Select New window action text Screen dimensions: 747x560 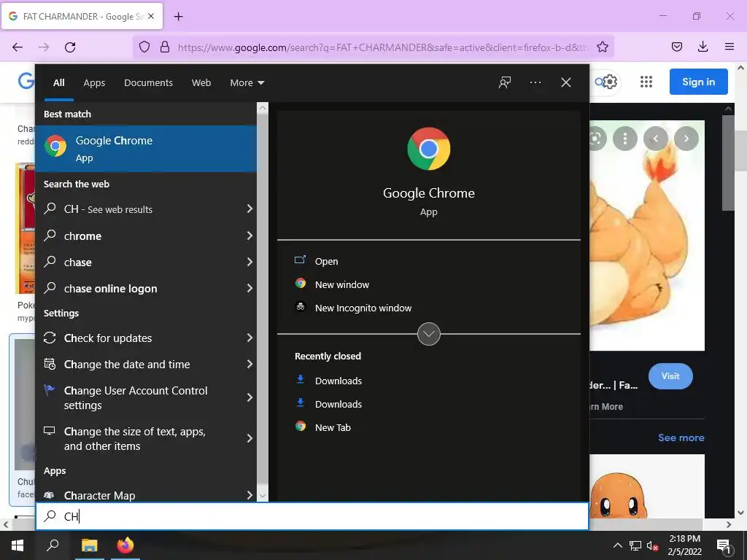tap(342, 285)
